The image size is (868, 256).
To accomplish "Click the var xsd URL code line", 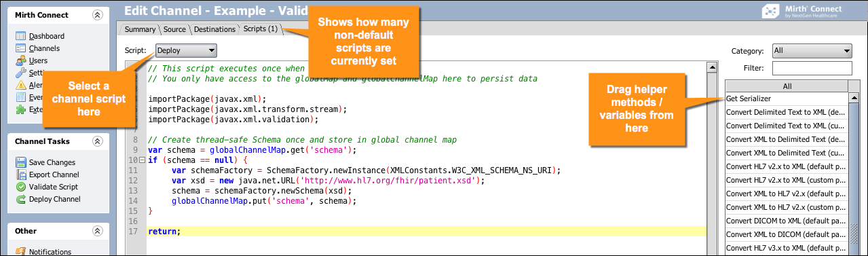I will coord(328,181).
